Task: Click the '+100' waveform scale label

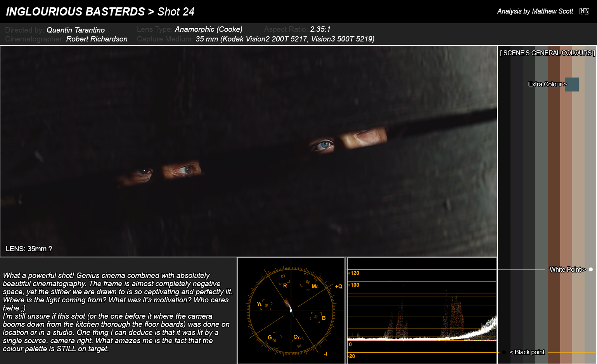Action: (x=353, y=285)
